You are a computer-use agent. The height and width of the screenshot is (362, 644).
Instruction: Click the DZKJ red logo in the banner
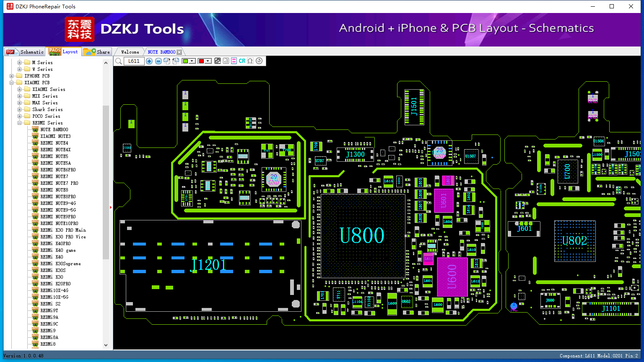tap(80, 29)
